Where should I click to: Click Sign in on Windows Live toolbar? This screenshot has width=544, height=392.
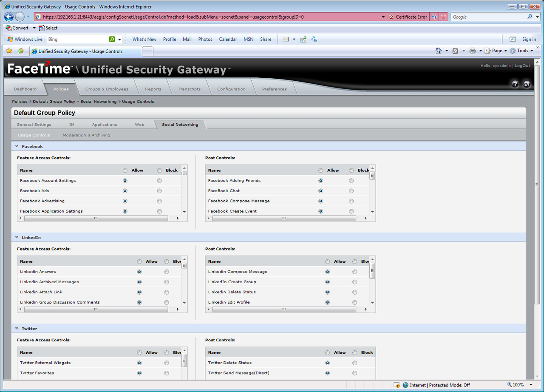[x=529, y=39]
